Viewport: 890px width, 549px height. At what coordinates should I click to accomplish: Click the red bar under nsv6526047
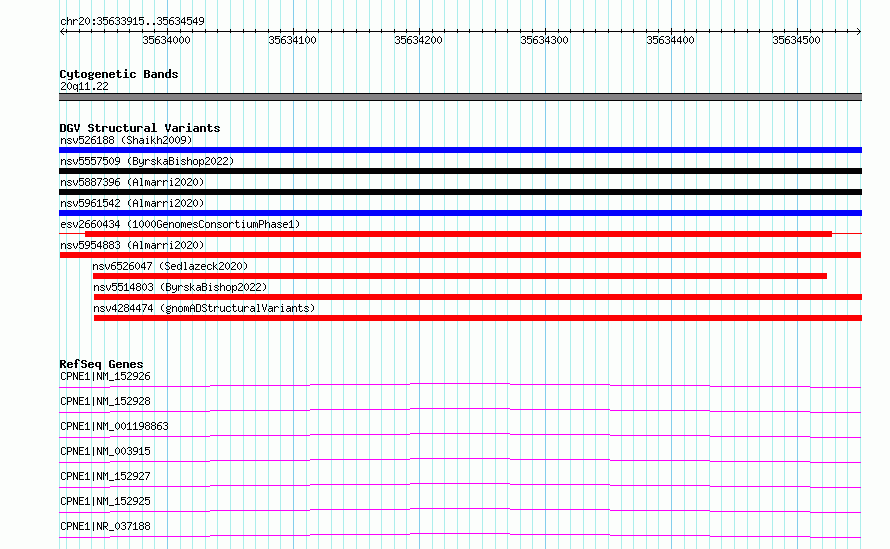[460, 276]
